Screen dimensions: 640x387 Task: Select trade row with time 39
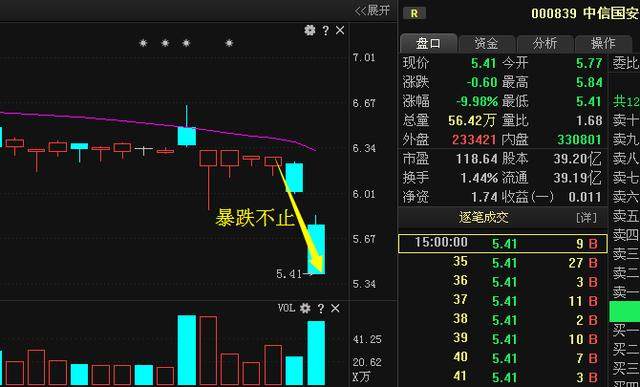coord(502,339)
